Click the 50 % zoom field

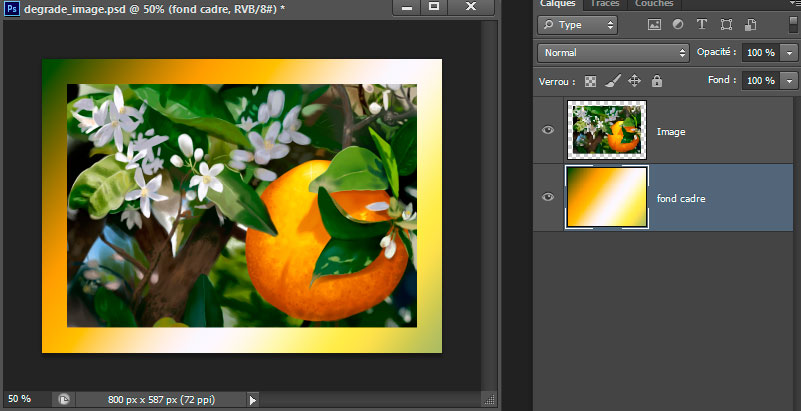pyautogui.click(x=21, y=399)
